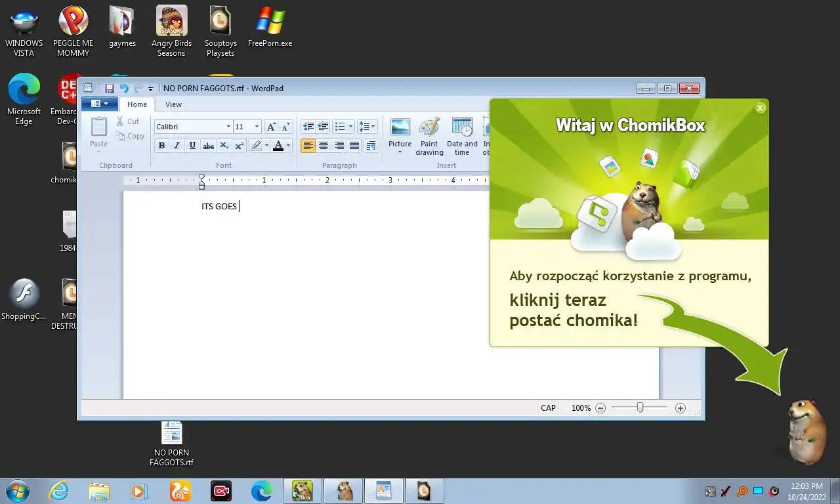This screenshot has width=840, height=504.
Task: Click the Shrink font icon
Action: [x=285, y=127]
